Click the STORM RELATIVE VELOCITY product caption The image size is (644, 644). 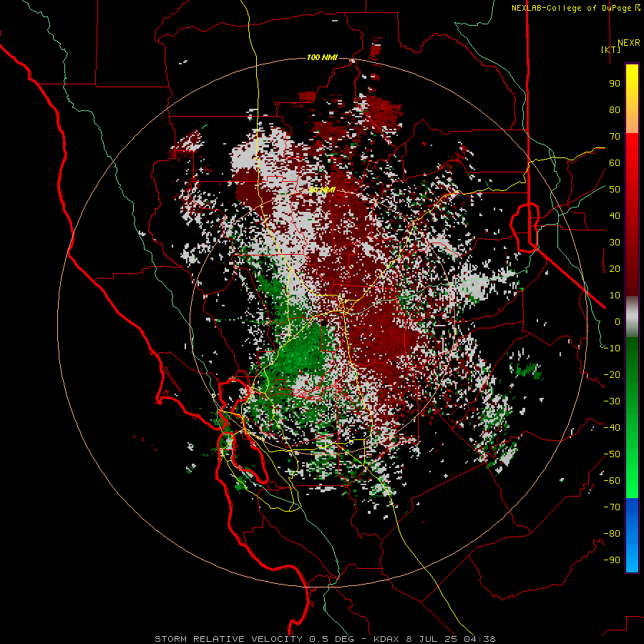[x=325, y=639]
